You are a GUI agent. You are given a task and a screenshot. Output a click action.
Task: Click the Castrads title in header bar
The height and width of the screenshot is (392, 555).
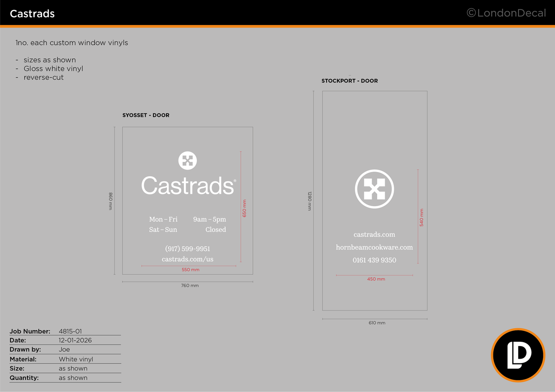point(32,13)
